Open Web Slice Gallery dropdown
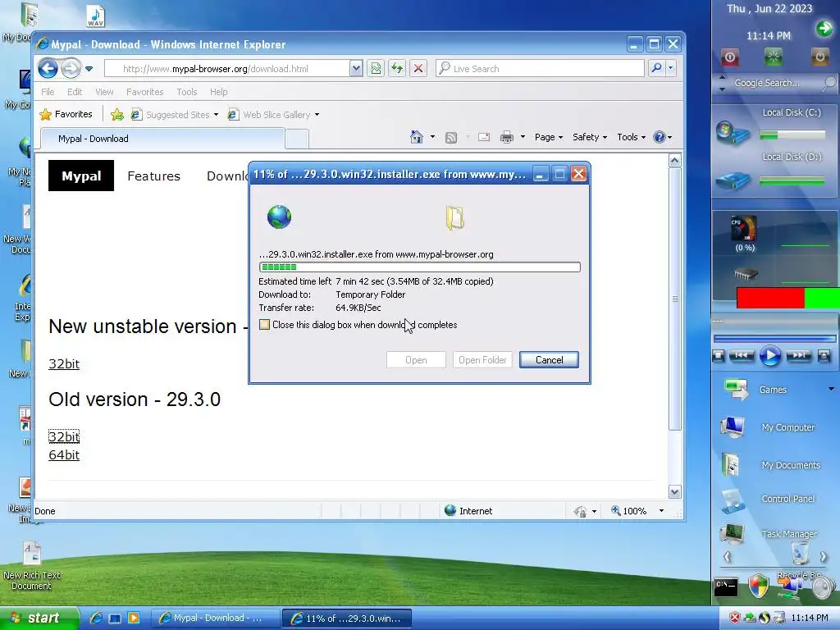Image resolution: width=840 pixels, height=630 pixels. pyautogui.click(x=273, y=115)
